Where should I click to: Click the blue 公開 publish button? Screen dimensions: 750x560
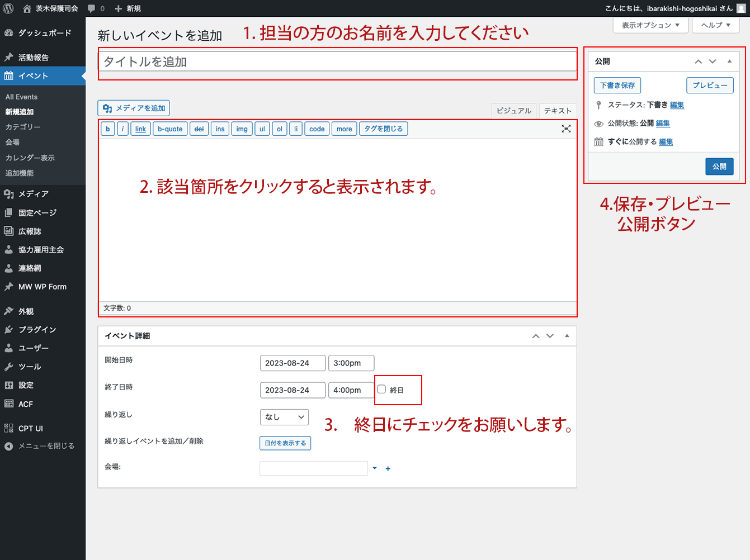click(x=719, y=167)
